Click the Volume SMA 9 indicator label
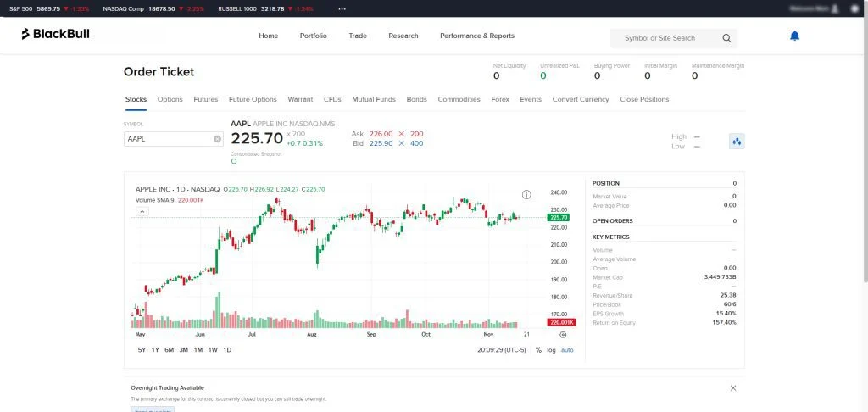The height and width of the screenshot is (412, 868). [x=155, y=200]
